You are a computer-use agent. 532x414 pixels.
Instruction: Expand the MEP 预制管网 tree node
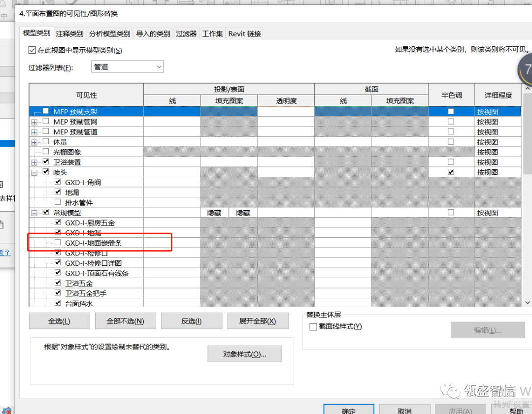point(34,122)
